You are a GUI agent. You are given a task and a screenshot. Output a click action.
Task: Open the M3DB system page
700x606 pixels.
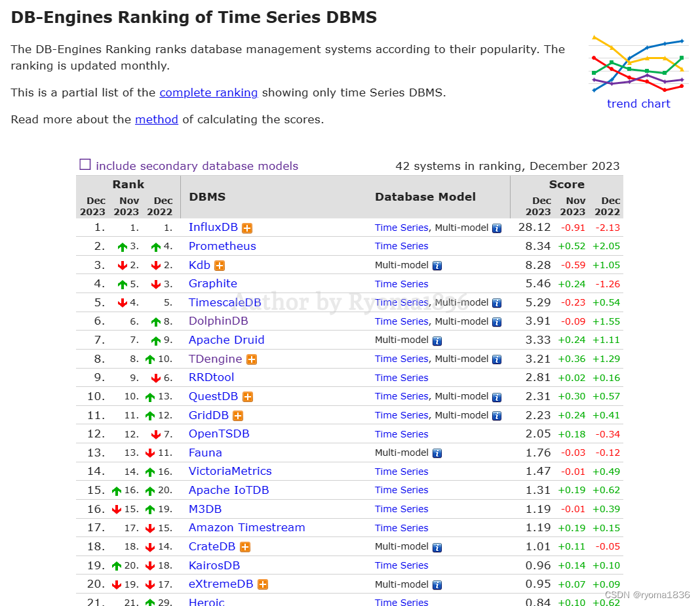pyautogui.click(x=205, y=509)
